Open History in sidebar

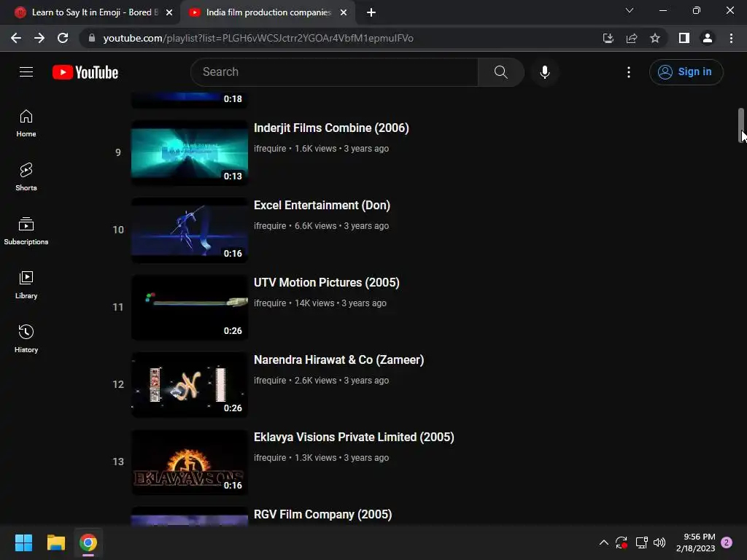click(26, 338)
